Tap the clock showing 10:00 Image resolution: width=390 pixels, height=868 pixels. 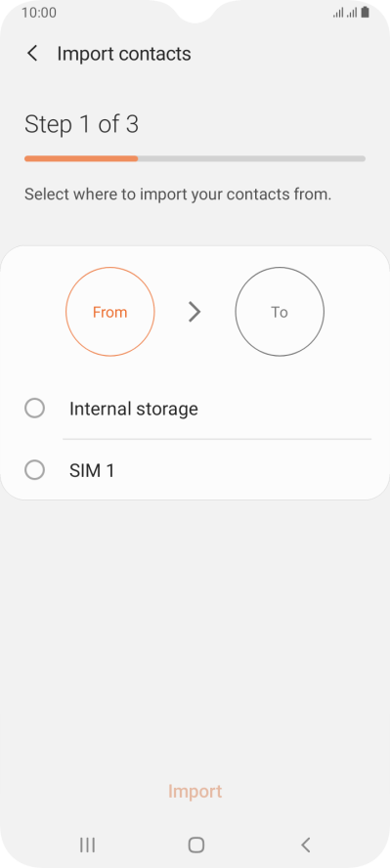click(39, 13)
